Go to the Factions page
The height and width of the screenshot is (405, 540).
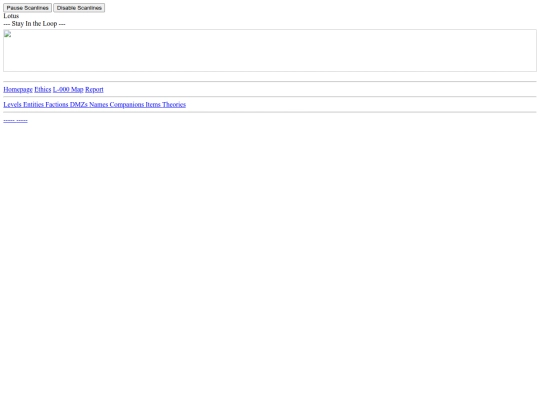pyautogui.click(x=57, y=105)
